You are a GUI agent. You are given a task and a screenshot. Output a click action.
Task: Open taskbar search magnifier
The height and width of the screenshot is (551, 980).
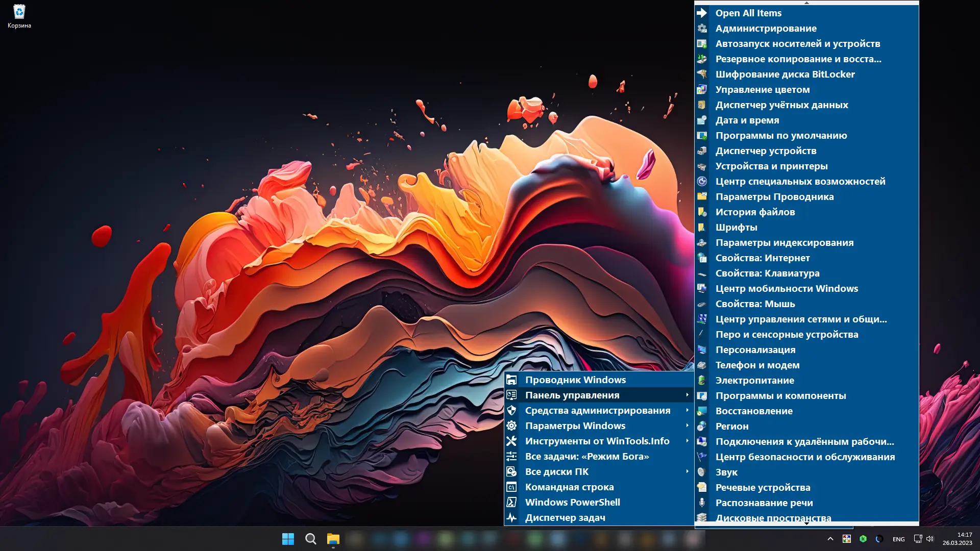point(310,539)
